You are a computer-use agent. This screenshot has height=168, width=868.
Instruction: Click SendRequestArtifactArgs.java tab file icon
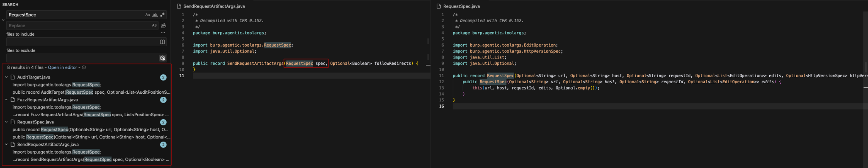179,6
